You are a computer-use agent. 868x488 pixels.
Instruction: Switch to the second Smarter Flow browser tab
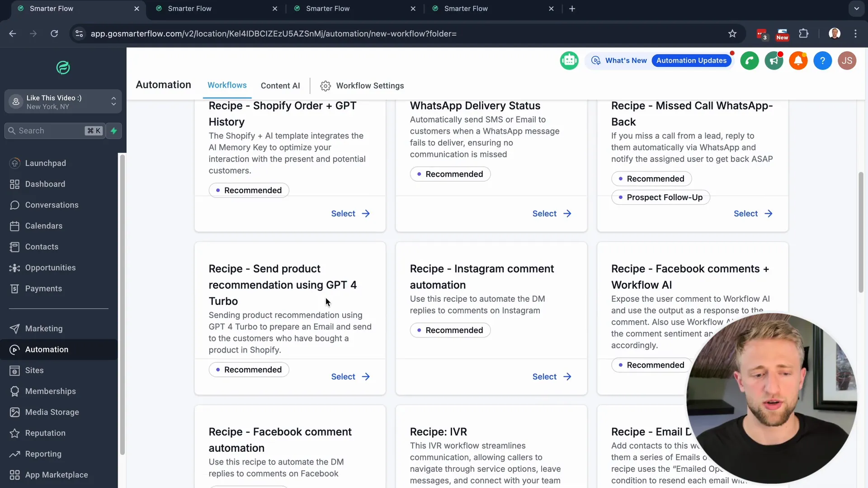[x=216, y=9]
